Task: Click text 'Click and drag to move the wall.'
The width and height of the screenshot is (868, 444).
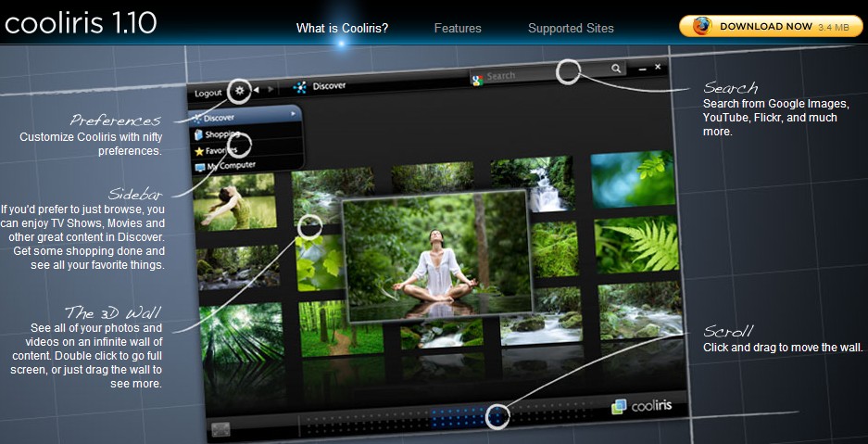Action: pyautogui.click(x=783, y=348)
